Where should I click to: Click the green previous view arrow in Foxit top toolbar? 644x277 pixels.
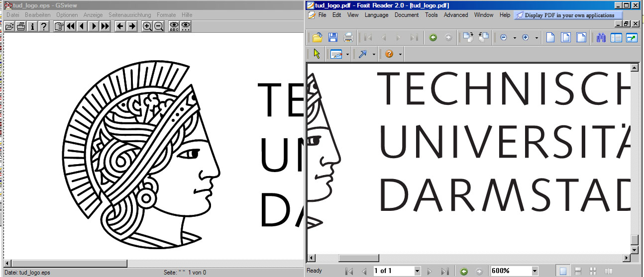[433, 37]
